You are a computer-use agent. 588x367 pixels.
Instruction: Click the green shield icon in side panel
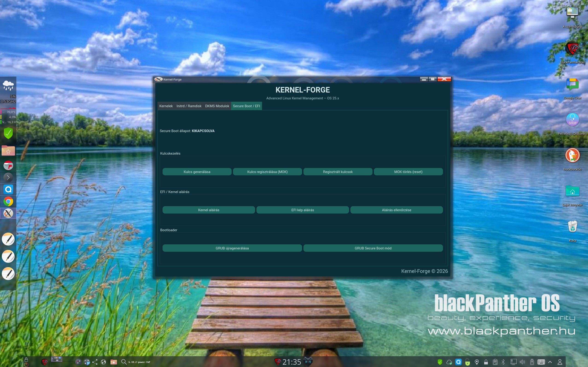pyautogui.click(x=8, y=133)
